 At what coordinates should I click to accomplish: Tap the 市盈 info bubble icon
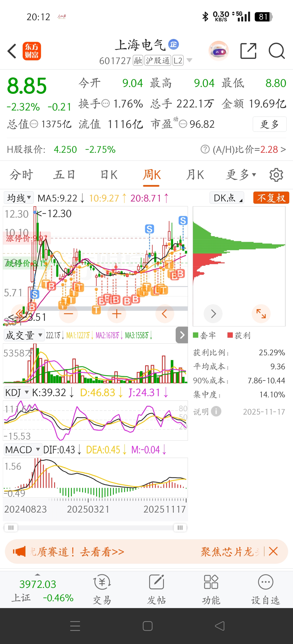(x=183, y=124)
